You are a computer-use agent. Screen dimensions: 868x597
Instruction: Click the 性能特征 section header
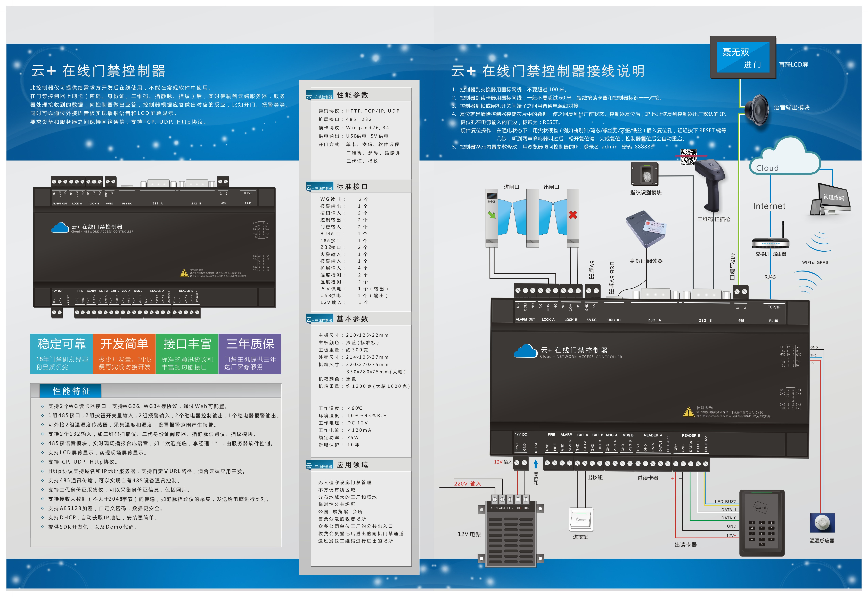coord(71,391)
